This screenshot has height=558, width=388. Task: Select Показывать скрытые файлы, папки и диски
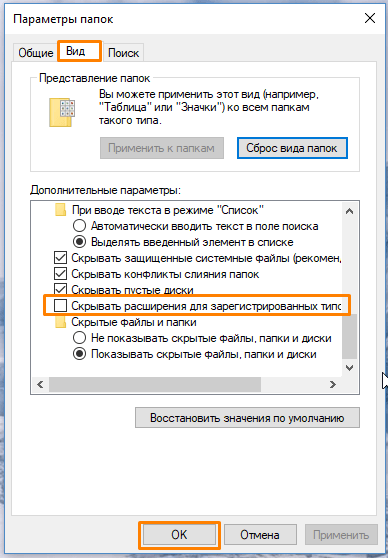point(79,354)
